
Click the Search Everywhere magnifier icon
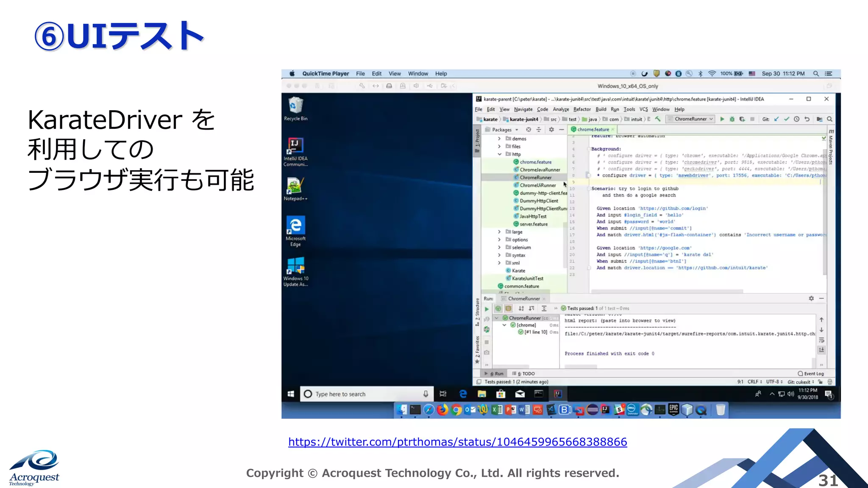tap(829, 119)
